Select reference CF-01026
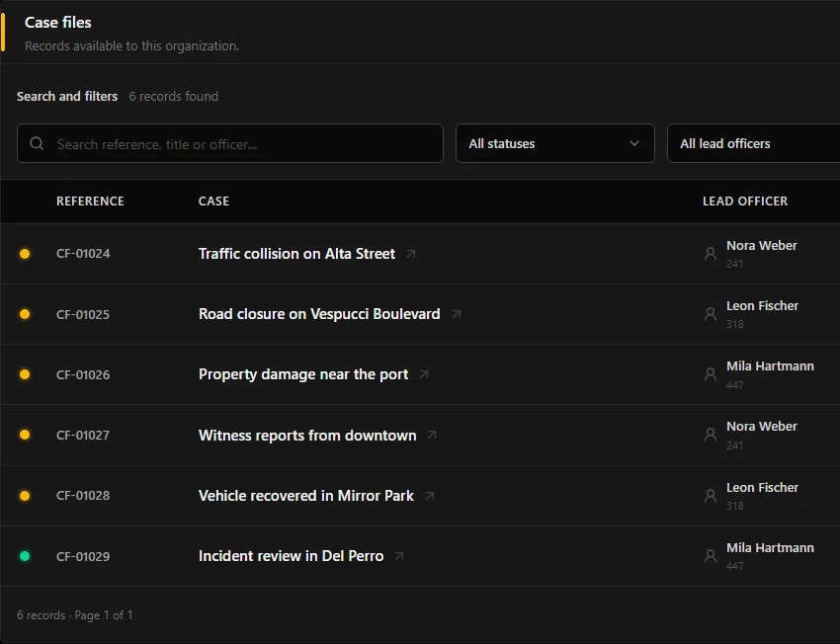 point(83,374)
